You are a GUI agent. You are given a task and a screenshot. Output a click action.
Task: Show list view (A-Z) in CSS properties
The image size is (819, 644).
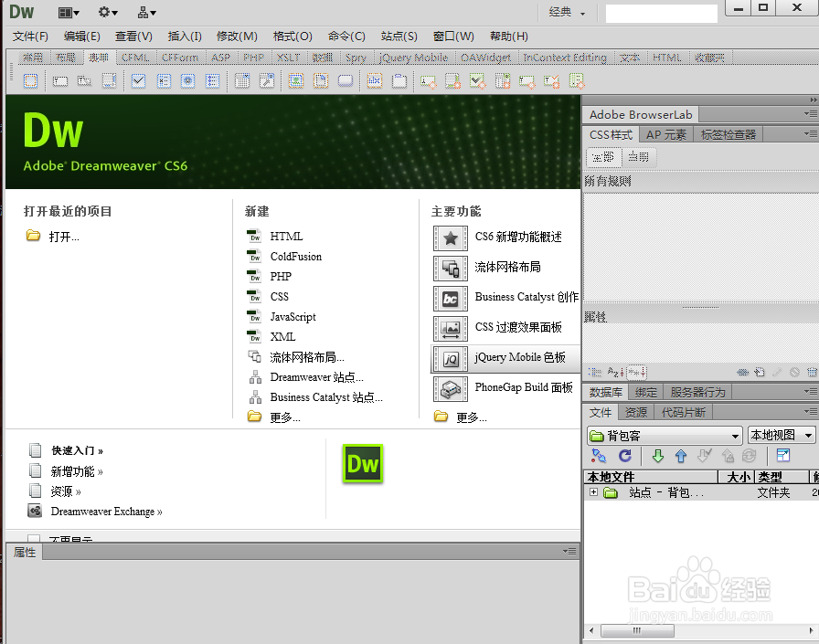615,372
